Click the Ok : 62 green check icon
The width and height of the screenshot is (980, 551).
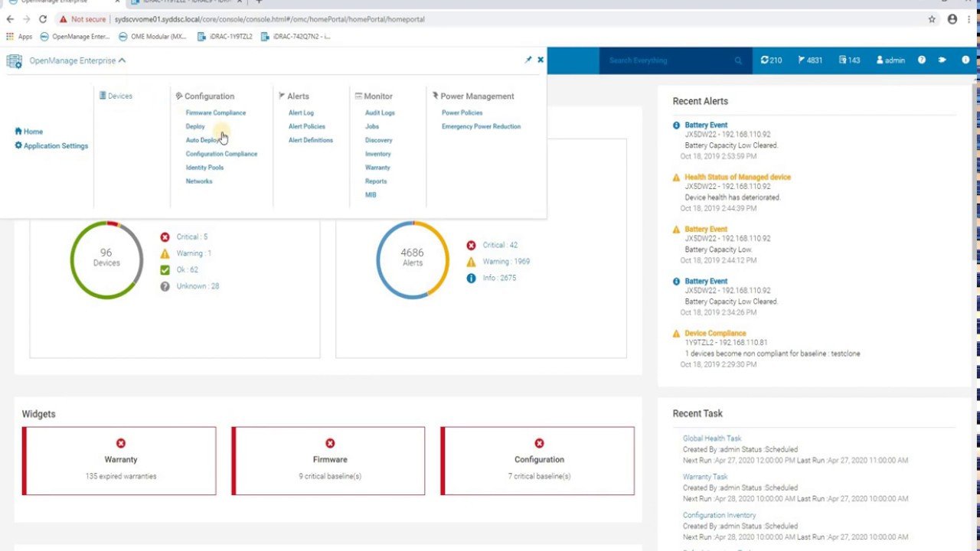pos(165,269)
